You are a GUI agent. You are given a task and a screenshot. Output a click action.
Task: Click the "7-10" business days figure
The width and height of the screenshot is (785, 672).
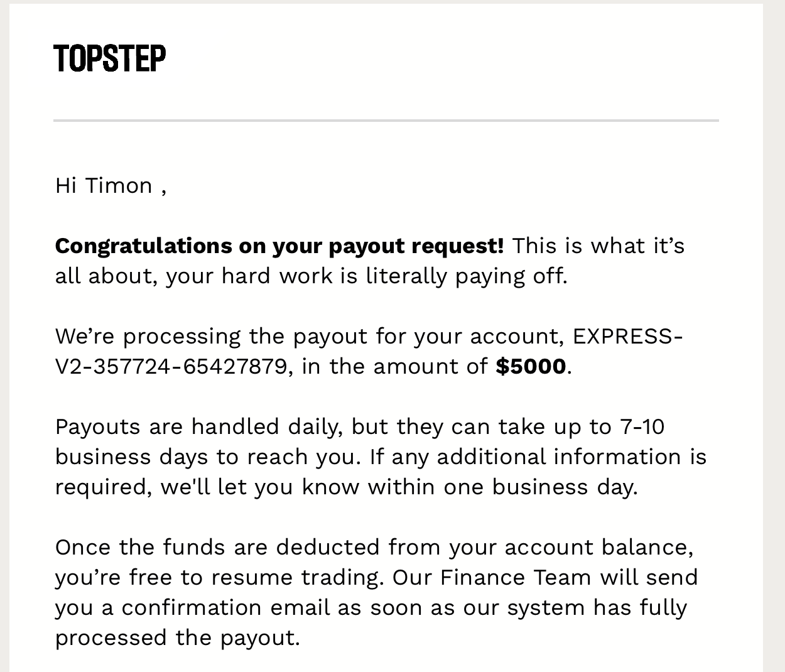click(x=642, y=426)
